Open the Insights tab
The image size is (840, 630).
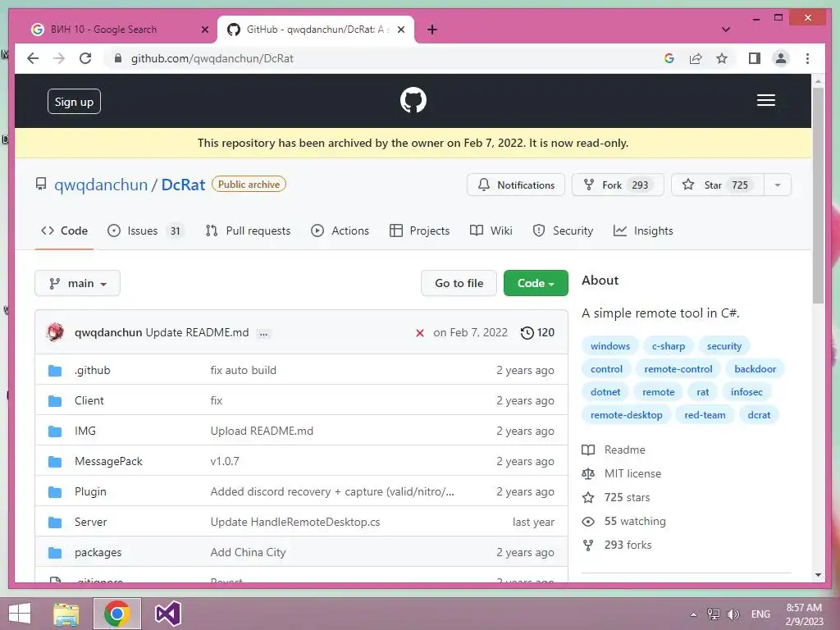pyautogui.click(x=643, y=231)
